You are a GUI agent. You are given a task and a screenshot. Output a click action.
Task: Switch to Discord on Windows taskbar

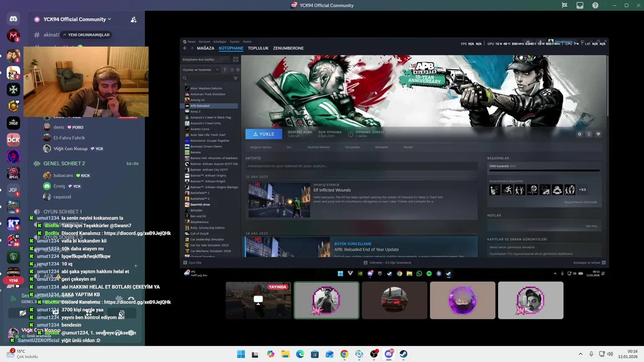389,354
